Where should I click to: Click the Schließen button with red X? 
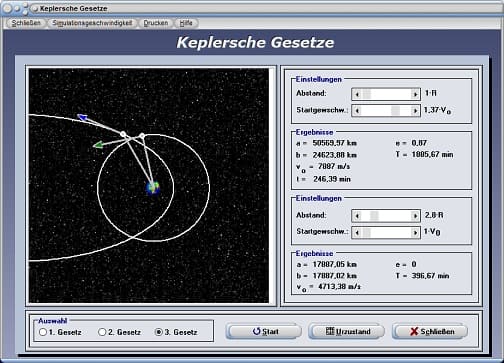[430, 332]
